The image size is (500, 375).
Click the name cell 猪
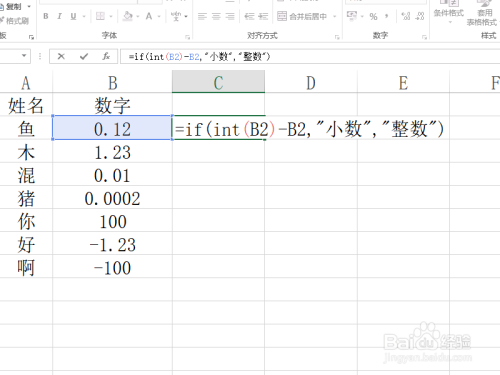26,199
